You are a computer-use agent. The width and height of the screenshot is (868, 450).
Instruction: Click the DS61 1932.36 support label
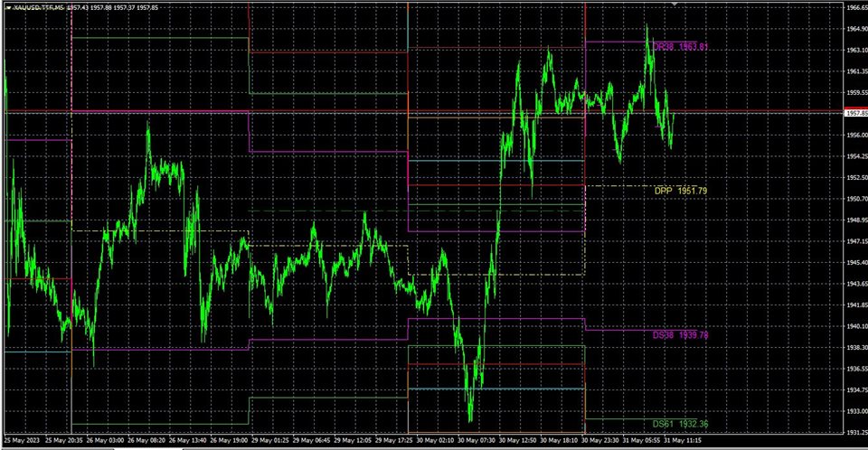pyautogui.click(x=680, y=424)
